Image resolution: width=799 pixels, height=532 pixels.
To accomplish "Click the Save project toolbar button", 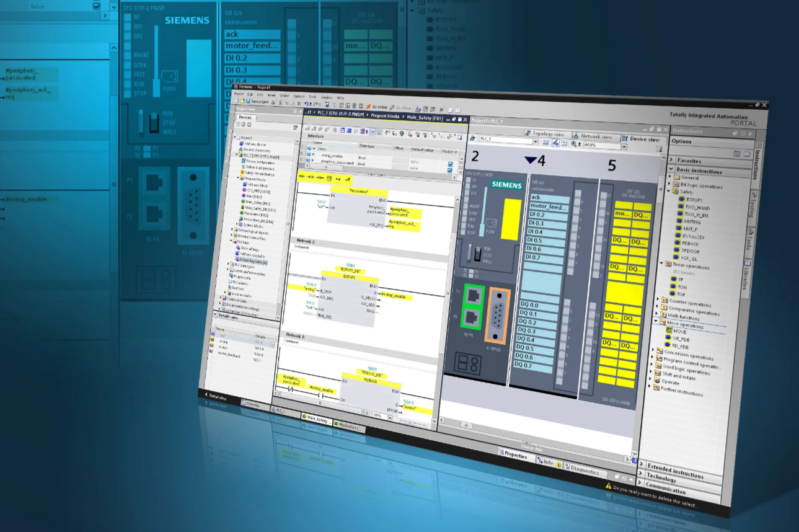I will [x=258, y=101].
